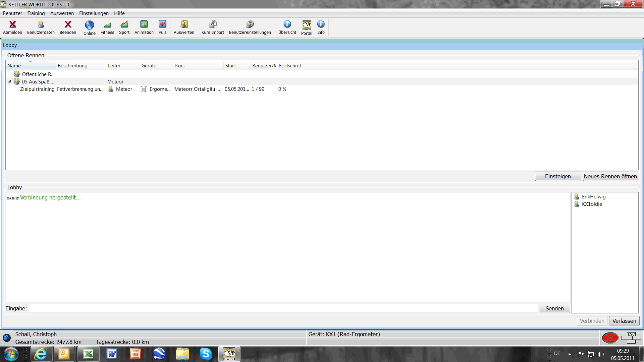Open the Übersicht help icon
This screenshot has height=362, width=644.
(287, 24)
